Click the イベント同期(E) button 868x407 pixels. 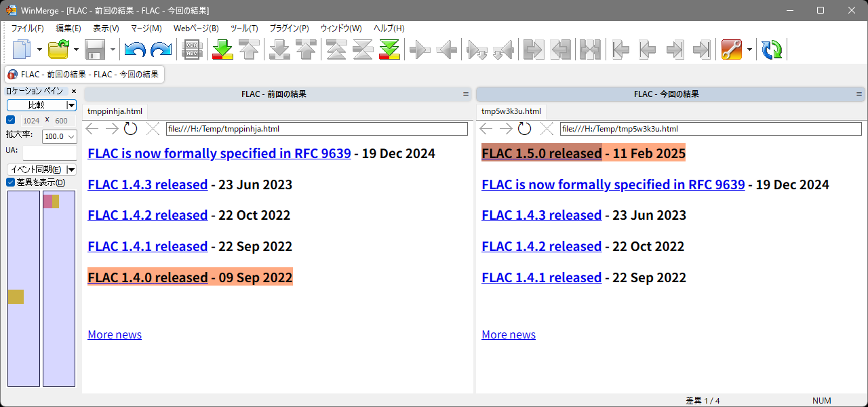pyautogui.click(x=37, y=170)
